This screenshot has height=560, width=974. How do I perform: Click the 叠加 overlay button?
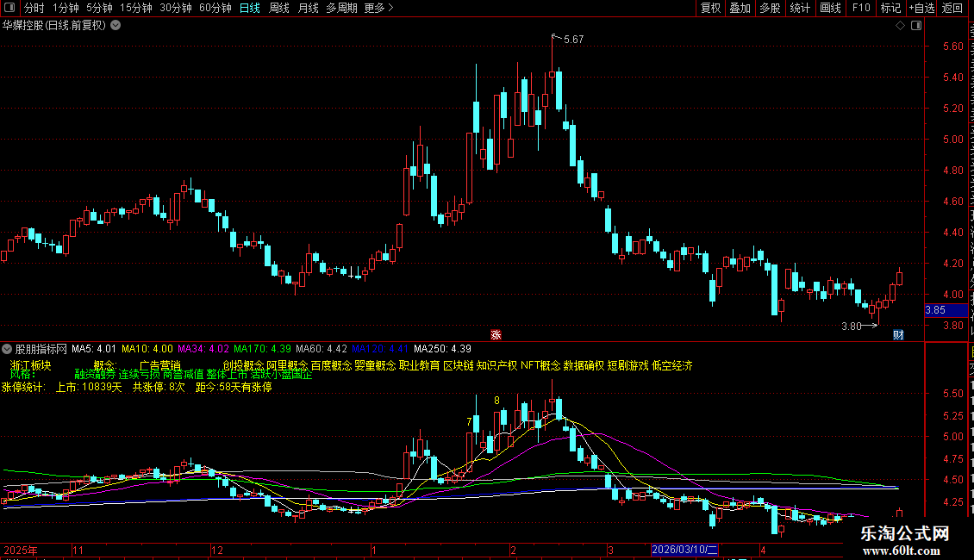point(740,8)
